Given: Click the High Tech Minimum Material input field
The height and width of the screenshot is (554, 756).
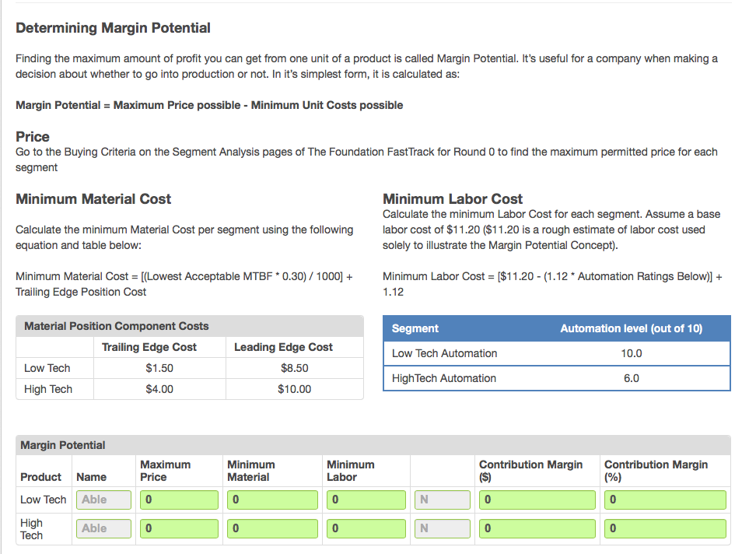Looking at the screenshot, I should (272, 528).
